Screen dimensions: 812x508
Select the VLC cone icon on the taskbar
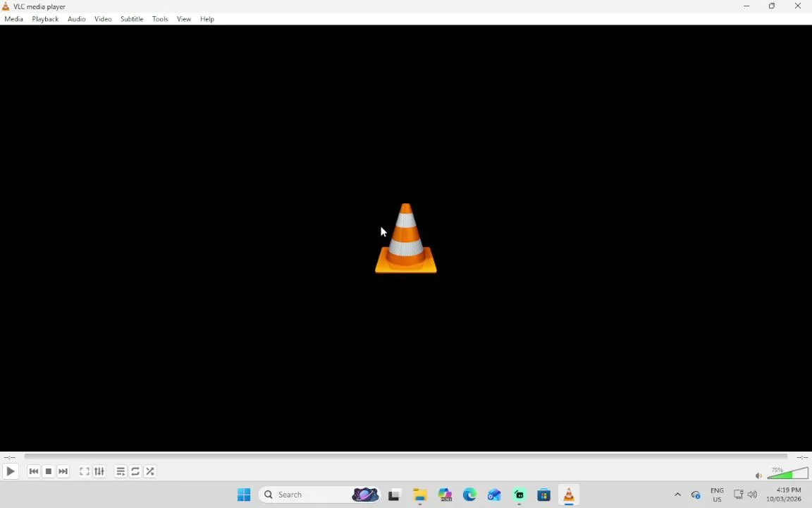(569, 495)
